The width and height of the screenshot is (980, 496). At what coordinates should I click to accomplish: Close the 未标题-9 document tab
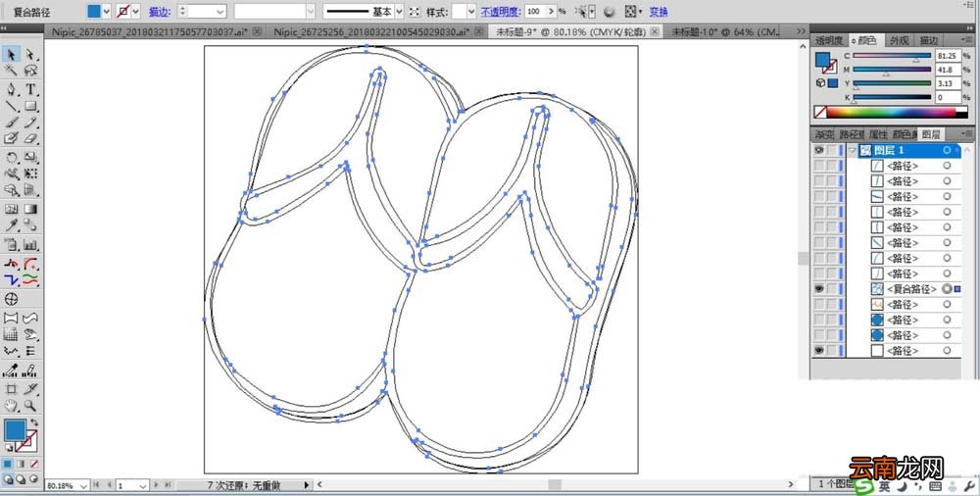pyautogui.click(x=654, y=31)
